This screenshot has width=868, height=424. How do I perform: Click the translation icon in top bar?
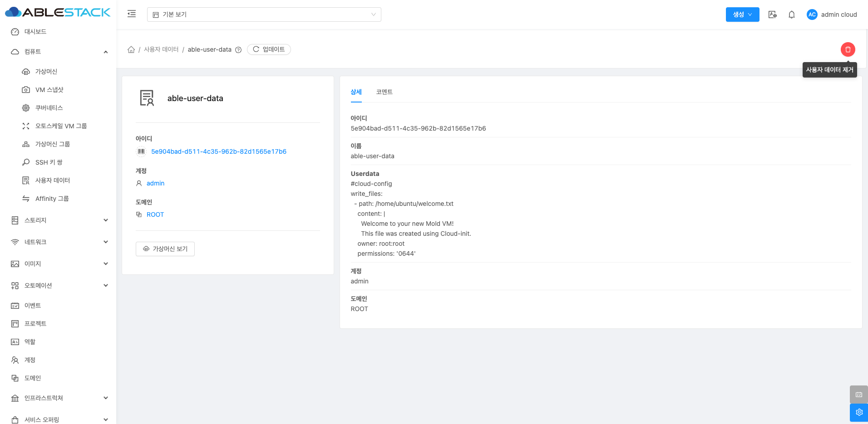pos(772,15)
